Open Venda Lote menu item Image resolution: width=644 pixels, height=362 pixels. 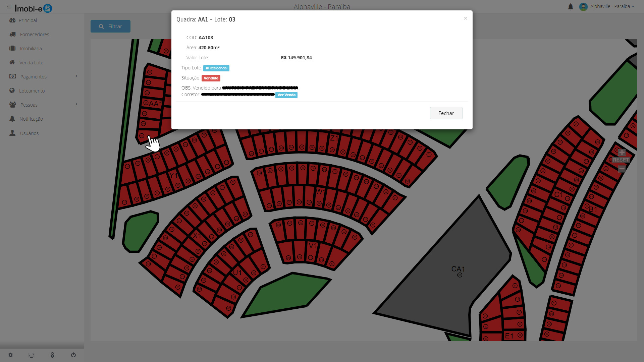[x=31, y=63]
